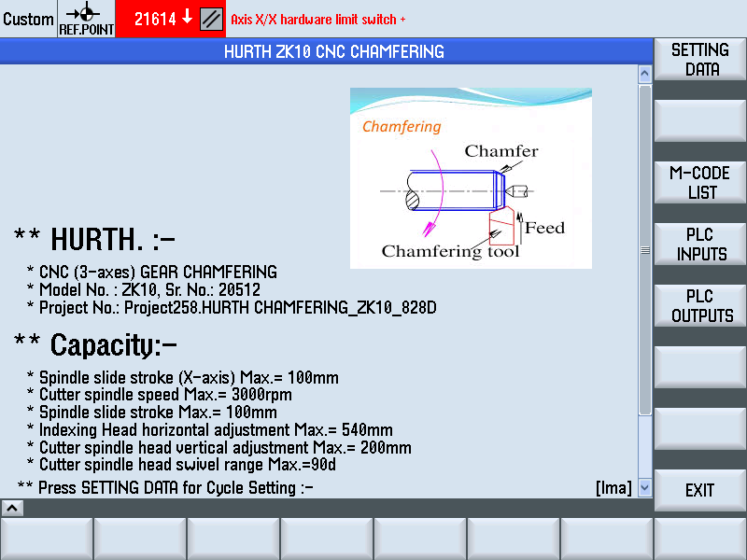The width and height of the screenshot is (747, 560).
Task: Open the M-CODE LIST softkey
Action: tap(699, 183)
